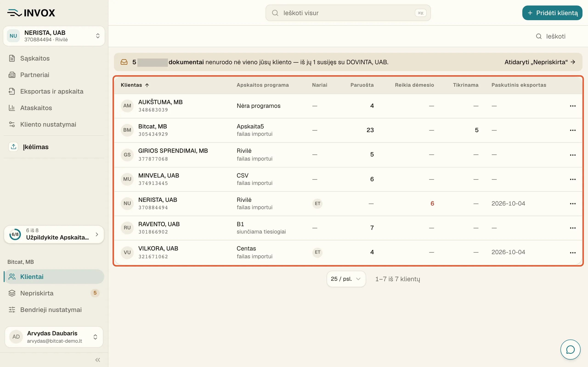Open three-dot menu for VILKORA, UAB
This screenshot has width=588, height=367.
[x=573, y=253]
